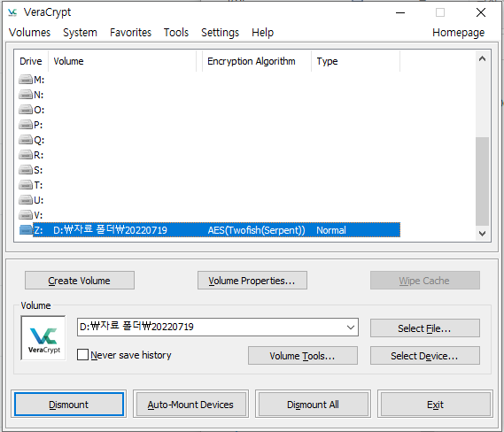This screenshot has width=504, height=432.
Task: Select the N: drive icon
Action: coord(26,95)
